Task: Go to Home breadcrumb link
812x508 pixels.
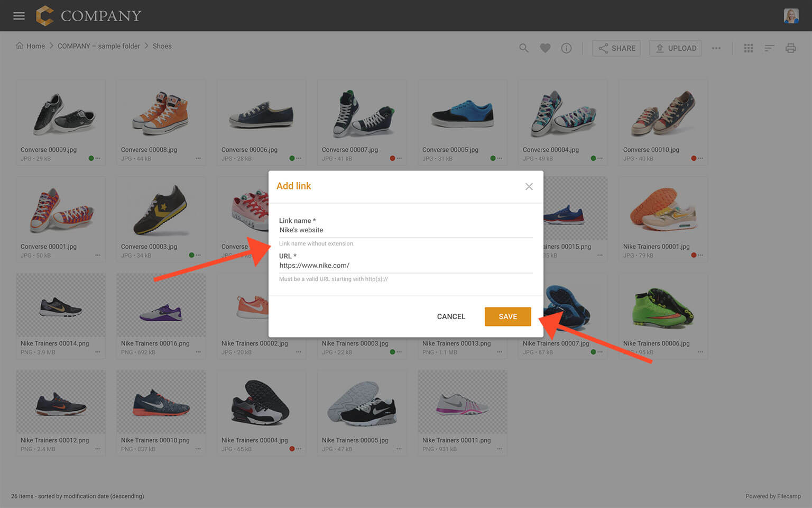Action: [35, 46]
